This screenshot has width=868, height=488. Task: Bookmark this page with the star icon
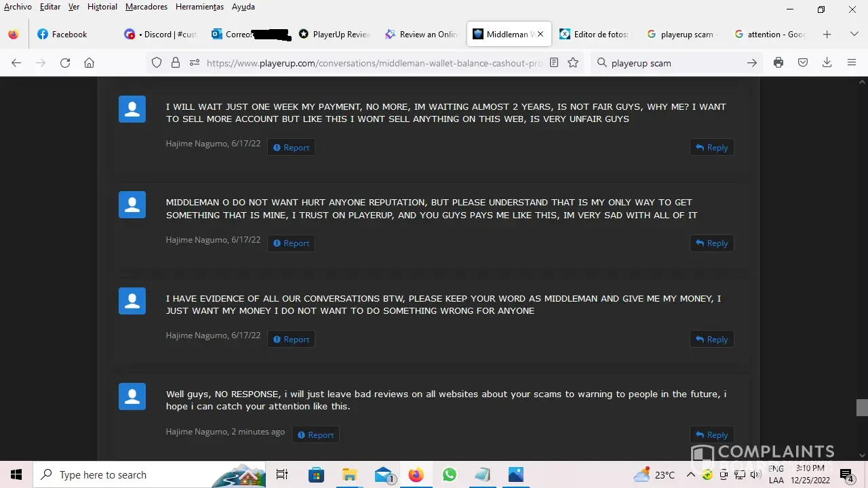(573, 63)
